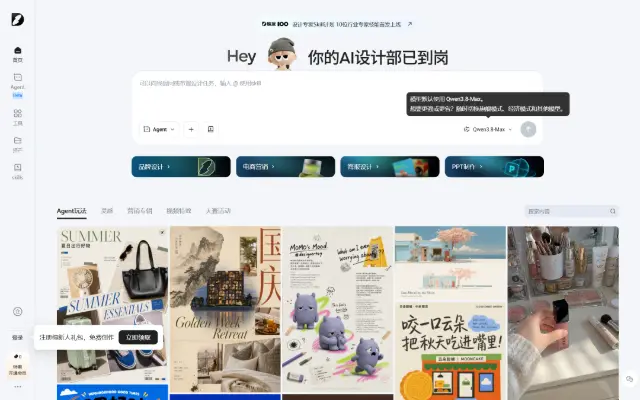Open the brand design shortcut card
Image resolution: width=640 pixels, height=400 pixels.
tap(181, 167)
